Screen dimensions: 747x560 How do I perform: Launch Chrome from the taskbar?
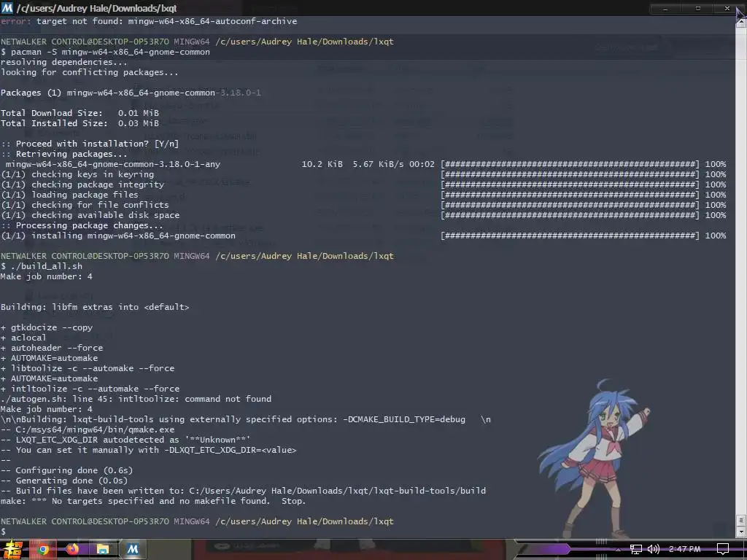tap(43, 550)
